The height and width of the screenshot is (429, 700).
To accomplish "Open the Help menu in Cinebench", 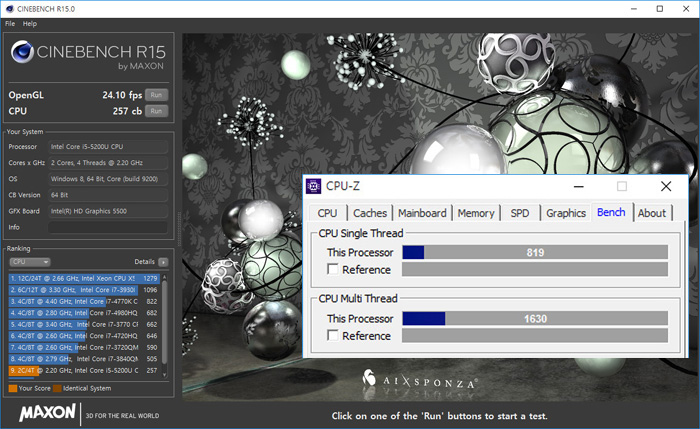I will coord(30,24).
